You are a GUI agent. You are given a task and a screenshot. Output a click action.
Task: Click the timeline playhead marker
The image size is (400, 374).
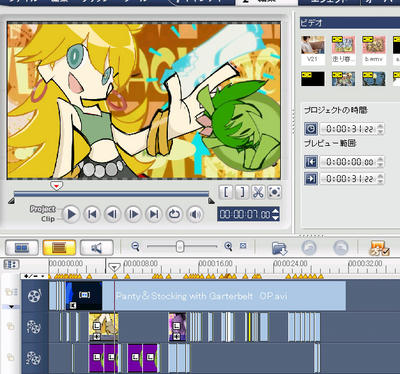pyautogui.click(x=114, y=267)
